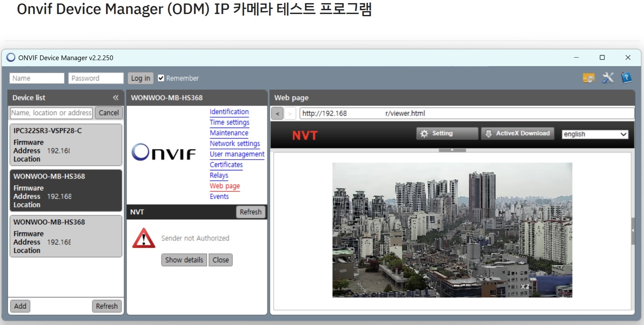Cancel the device search
This screenshot has width=644, height=325.
109,113
